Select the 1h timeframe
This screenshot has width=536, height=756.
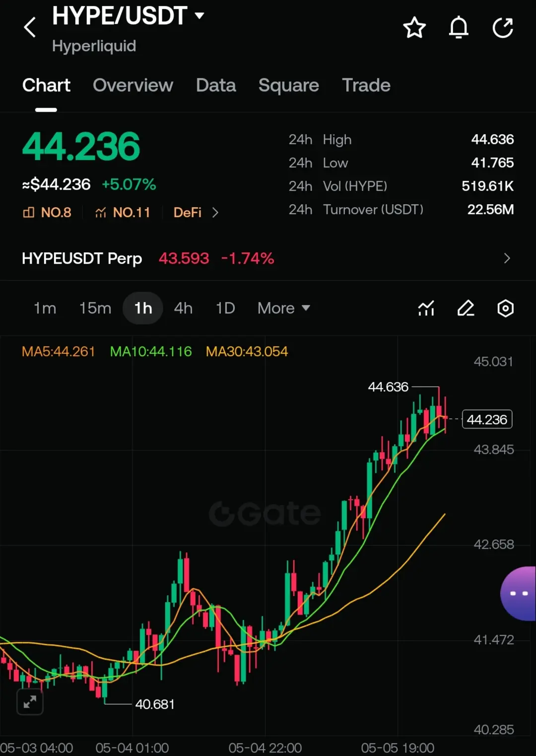point(143,308)
